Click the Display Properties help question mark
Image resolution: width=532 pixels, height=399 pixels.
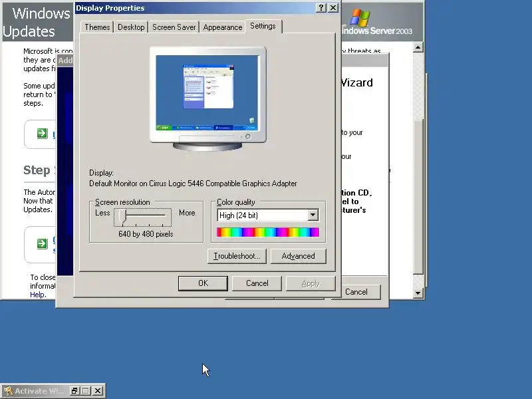[321, 8]
